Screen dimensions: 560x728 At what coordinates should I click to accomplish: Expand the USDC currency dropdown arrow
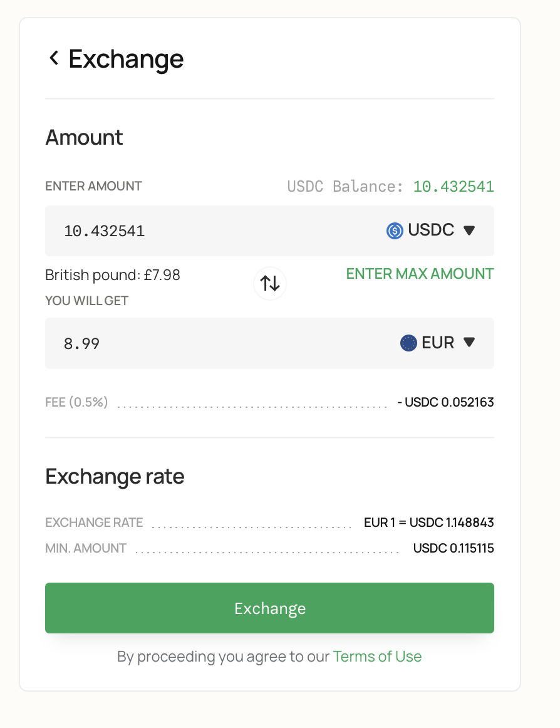coord(469,231)
